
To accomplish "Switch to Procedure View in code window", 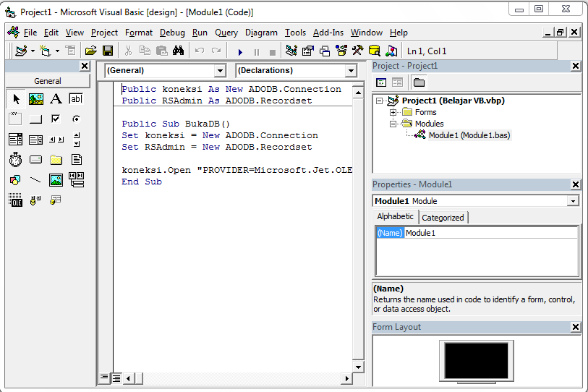I will 104,378.
